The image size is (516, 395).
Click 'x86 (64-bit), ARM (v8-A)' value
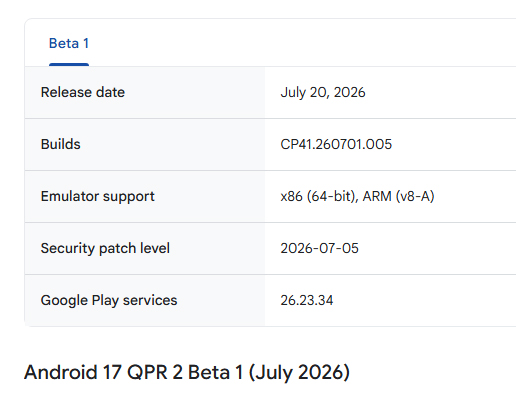357,196
